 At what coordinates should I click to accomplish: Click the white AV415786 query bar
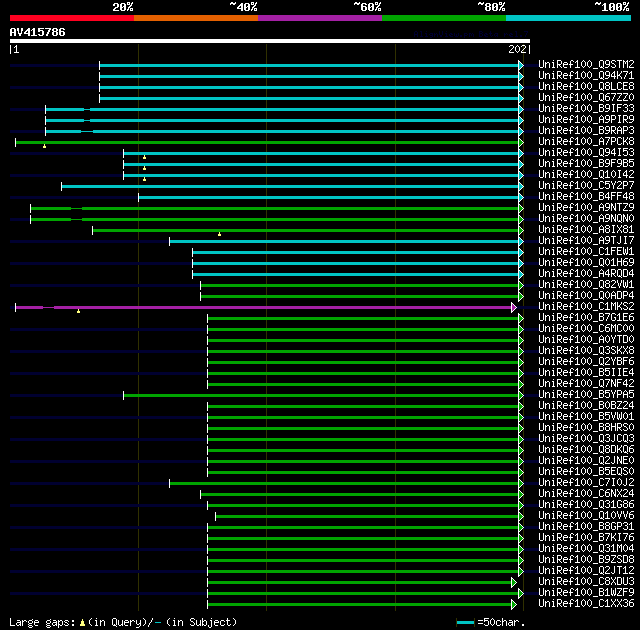point(270,41)
